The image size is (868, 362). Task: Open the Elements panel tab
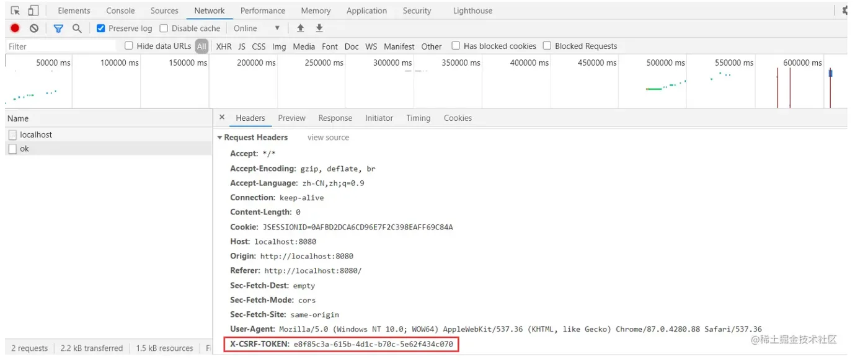coord(74,11)
